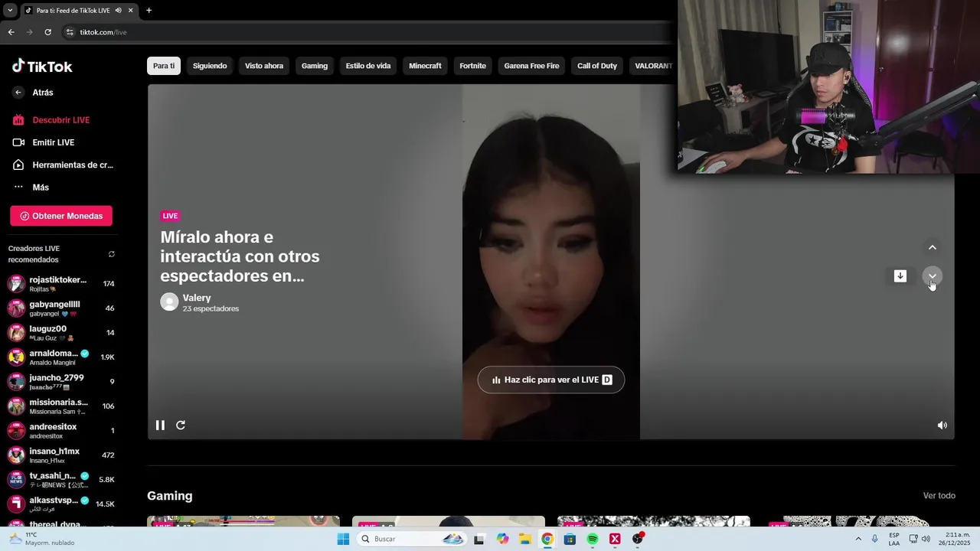This screenshot has width=980, height=551.
Task: Click Obtener Monedas button
Action: (x=61, y=216)
